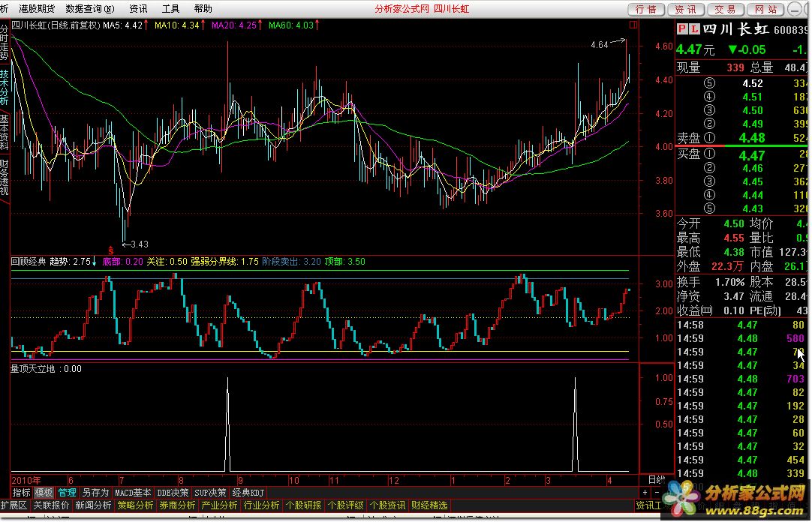
Task: Open the 工具 menu
Action: 171,9
